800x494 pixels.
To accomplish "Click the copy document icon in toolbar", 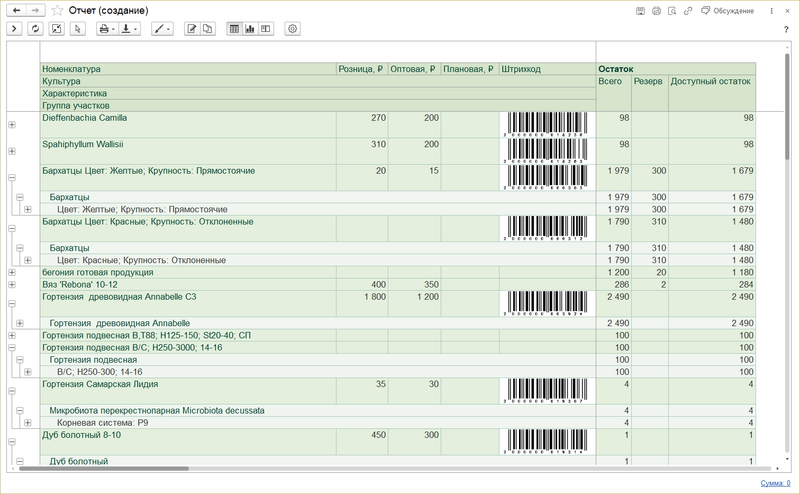I will [208, 29].
